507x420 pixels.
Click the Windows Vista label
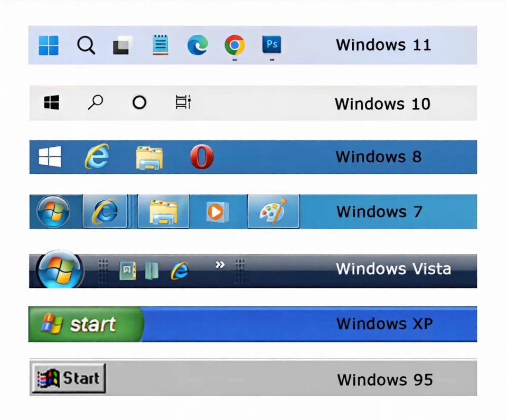[393, 268]
